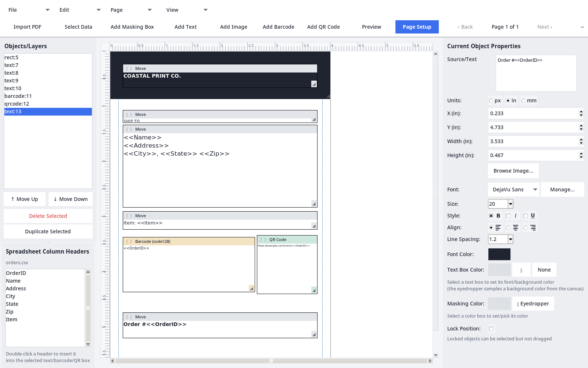Click the Duplicate Selected button
This screenshot has height=368, width=588.
48,231
